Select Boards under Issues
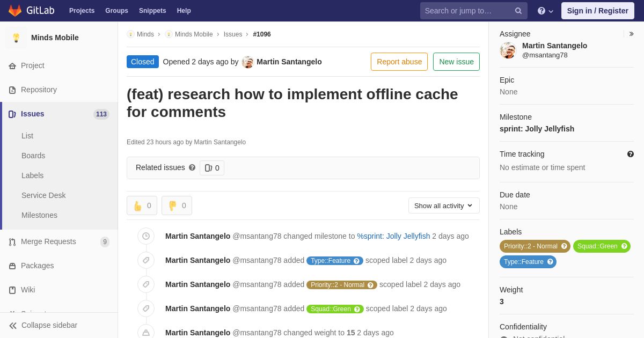The image size is (644, 338). pyautogui.click(x=33, y=156)
